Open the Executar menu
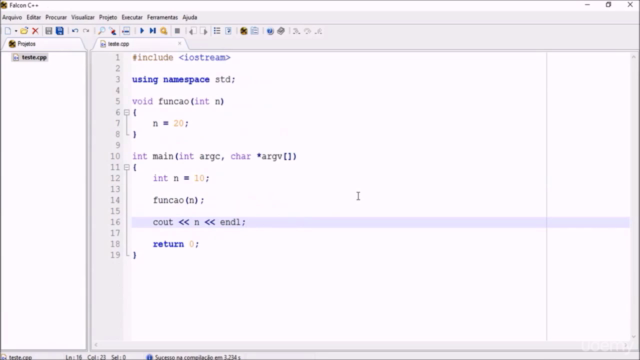Screen dimensions: 640x360 132,18
